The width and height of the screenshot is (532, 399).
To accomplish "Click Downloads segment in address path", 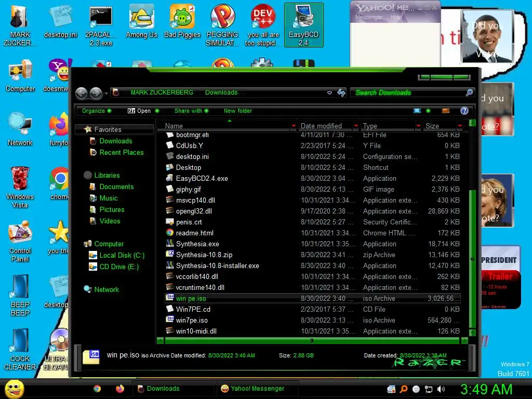I will coord(221,92).
